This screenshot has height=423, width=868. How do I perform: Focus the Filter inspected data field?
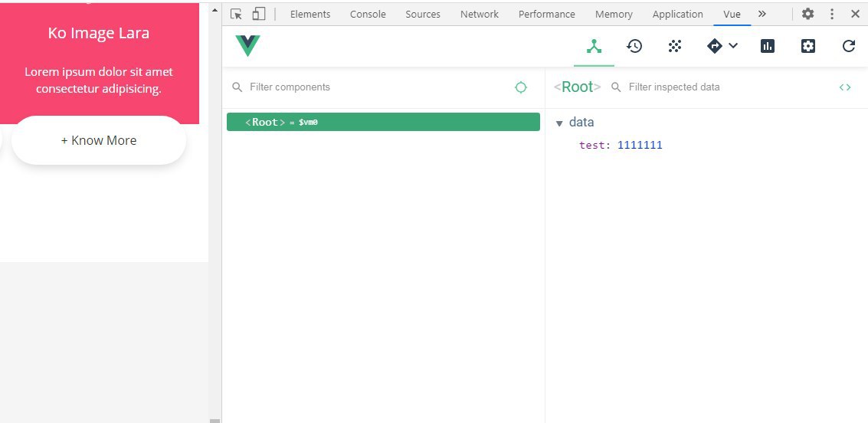(729, 87)
